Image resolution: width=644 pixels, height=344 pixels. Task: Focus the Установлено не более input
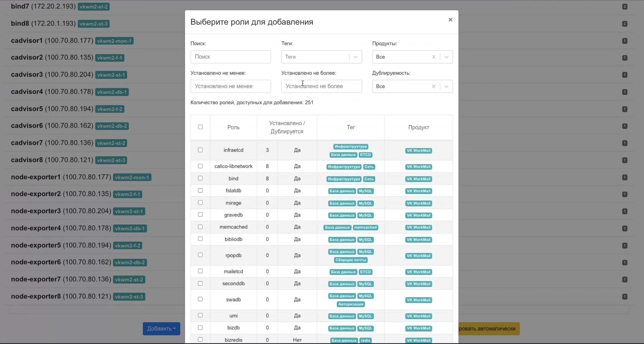pos(321,86)
